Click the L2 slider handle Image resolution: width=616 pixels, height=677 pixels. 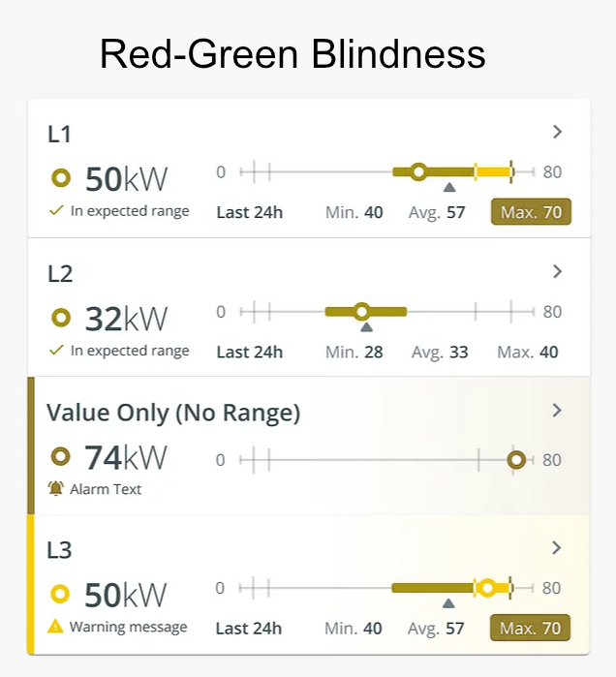(x=362, y=312)
